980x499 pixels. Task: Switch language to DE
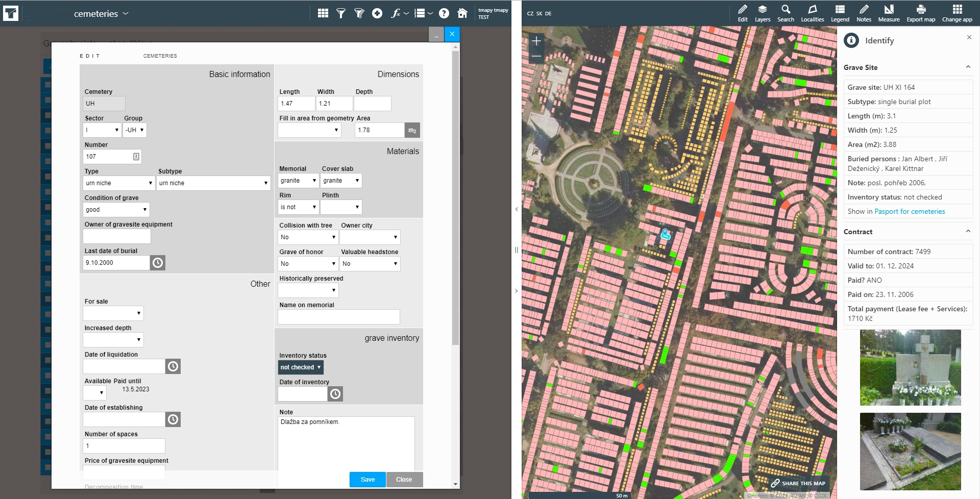548,14
